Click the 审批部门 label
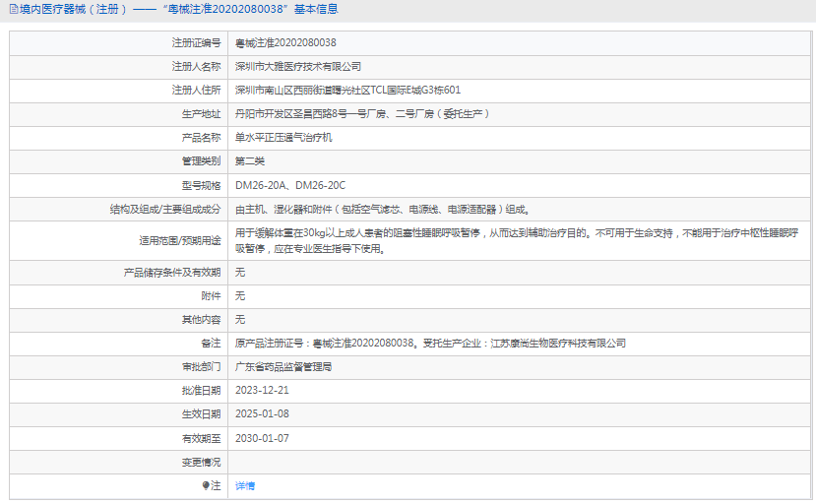The width and height of the screenshot is (816, 504). (202, 367)
